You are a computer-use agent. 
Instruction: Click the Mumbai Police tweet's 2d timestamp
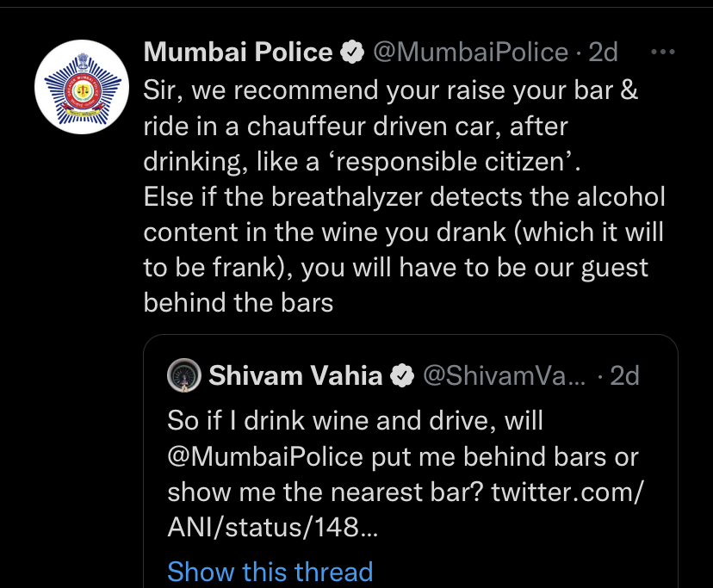point(603,53)
